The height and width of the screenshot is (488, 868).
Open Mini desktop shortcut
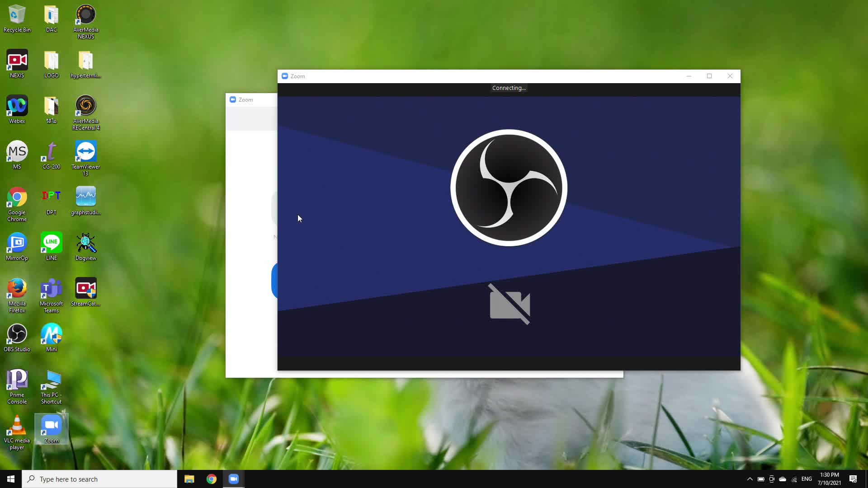click(52, 338)
